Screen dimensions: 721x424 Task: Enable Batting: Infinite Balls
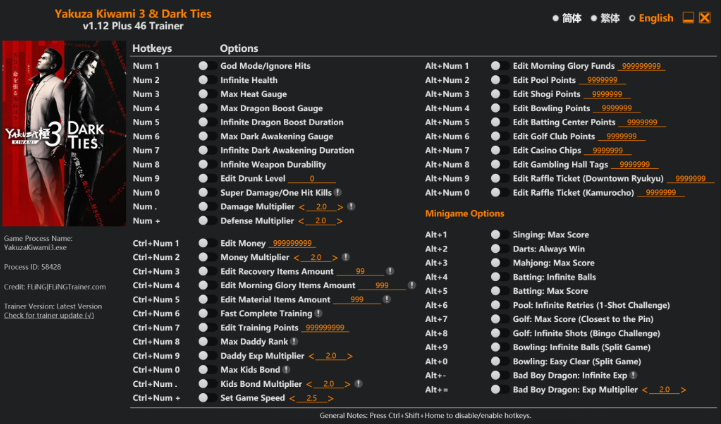coord(500,277)
